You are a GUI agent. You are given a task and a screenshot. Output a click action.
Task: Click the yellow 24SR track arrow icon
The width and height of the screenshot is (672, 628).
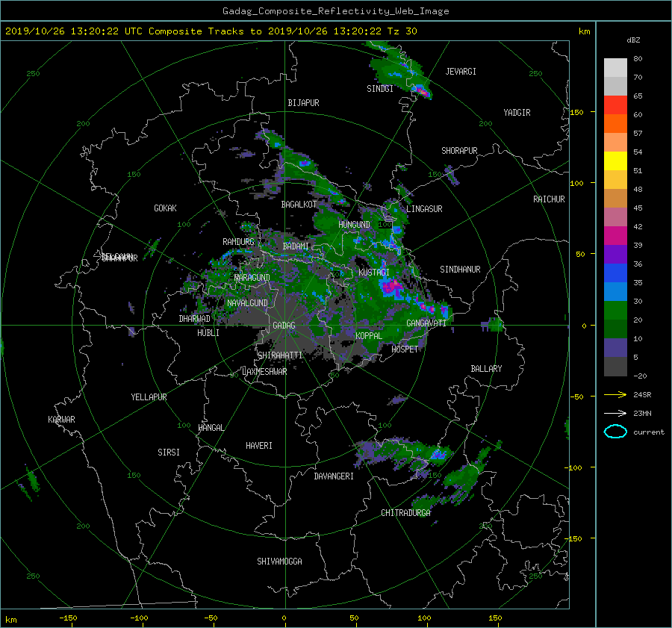[615, 394]
